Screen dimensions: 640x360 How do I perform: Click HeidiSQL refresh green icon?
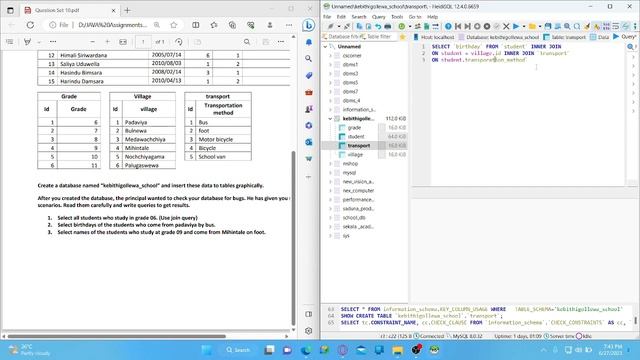coord(402,27)
